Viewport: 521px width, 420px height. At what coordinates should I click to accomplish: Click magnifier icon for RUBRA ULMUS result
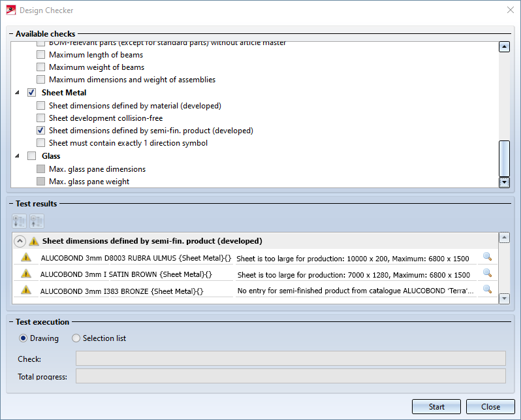pos(486,257)
